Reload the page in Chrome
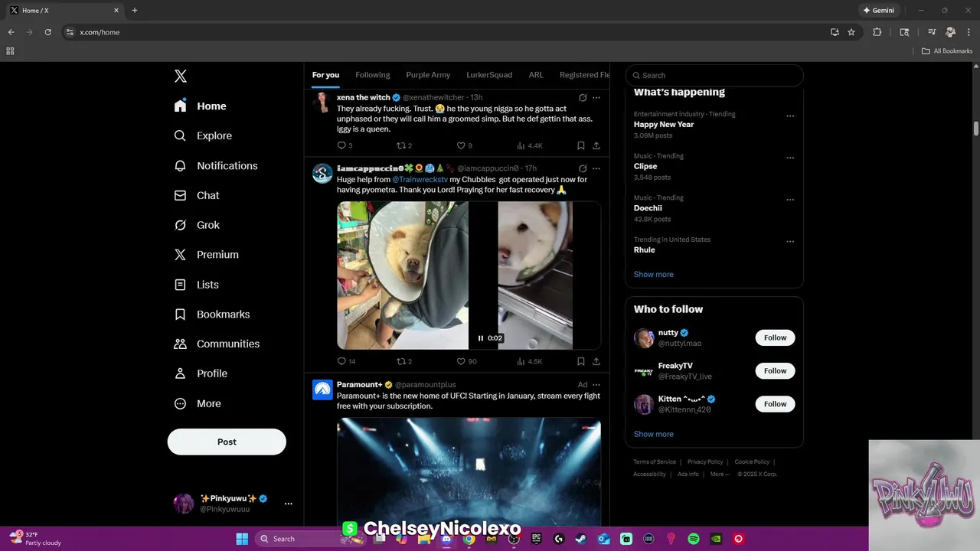Viewport: 980px width, 551px height. click(x=47, y=32)
